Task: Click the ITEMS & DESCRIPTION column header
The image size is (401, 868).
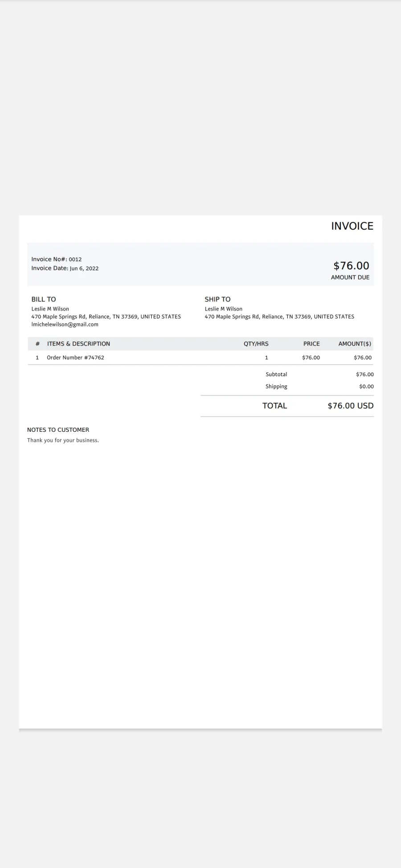Action: coord(78,344)
